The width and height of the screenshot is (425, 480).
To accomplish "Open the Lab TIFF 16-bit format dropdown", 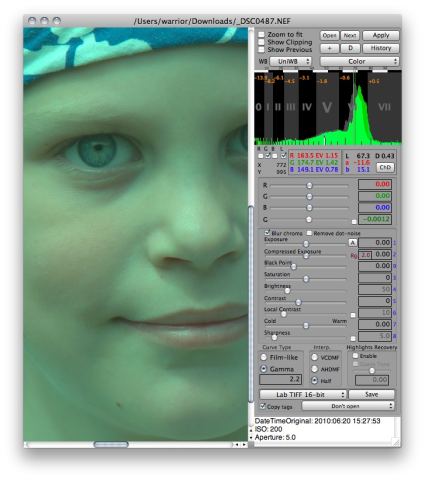I will click(x=303, y=395).
